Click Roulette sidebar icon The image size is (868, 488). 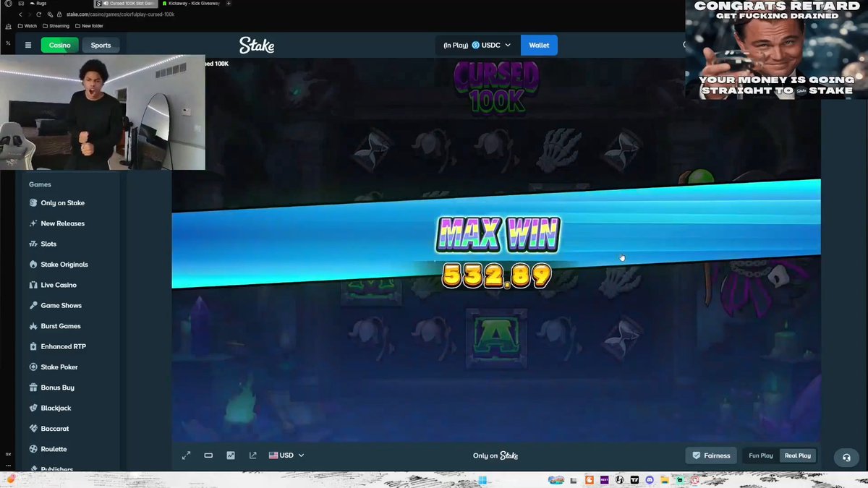click(x=33, y=449)
